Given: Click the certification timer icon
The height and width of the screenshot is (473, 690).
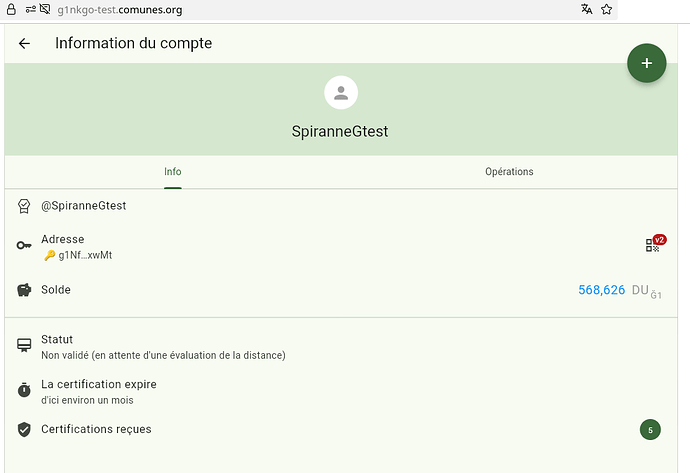Looking at the screenshot, I should click(24, 390).
